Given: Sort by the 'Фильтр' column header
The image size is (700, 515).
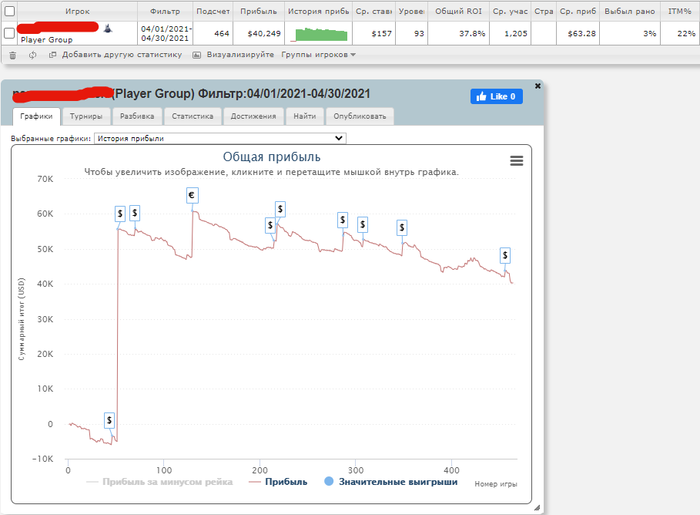Looking at the screenshot, I should tap(165, 11).
